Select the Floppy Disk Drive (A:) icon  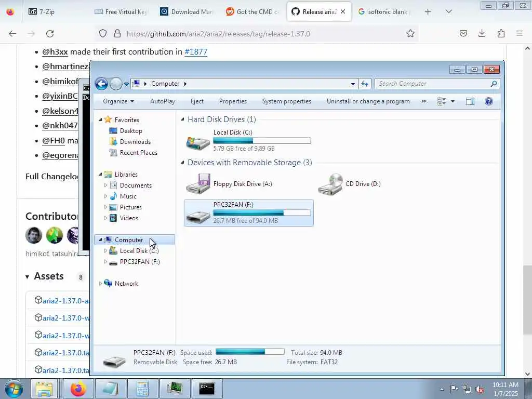[x=198, y=183]
